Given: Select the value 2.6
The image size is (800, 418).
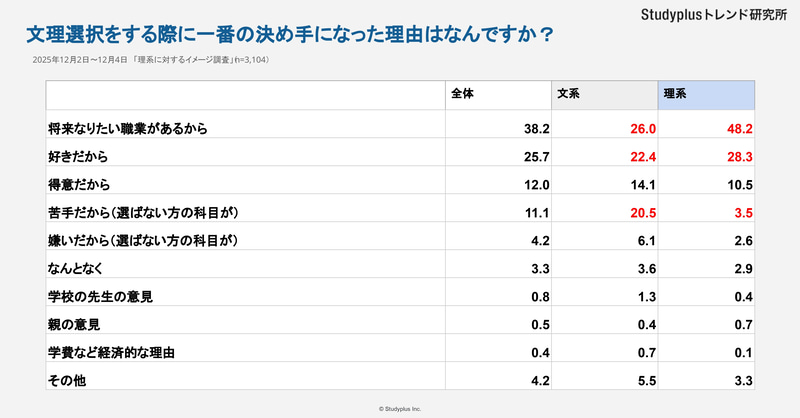Looking at the screenshot, I should pyautogui.click(x=743, y=241).
